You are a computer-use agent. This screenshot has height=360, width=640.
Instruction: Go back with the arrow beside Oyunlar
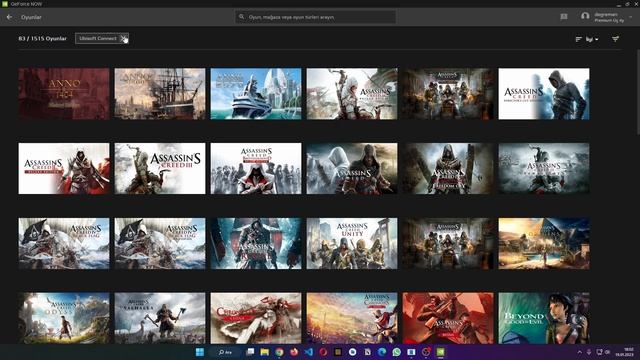[9, 17]
